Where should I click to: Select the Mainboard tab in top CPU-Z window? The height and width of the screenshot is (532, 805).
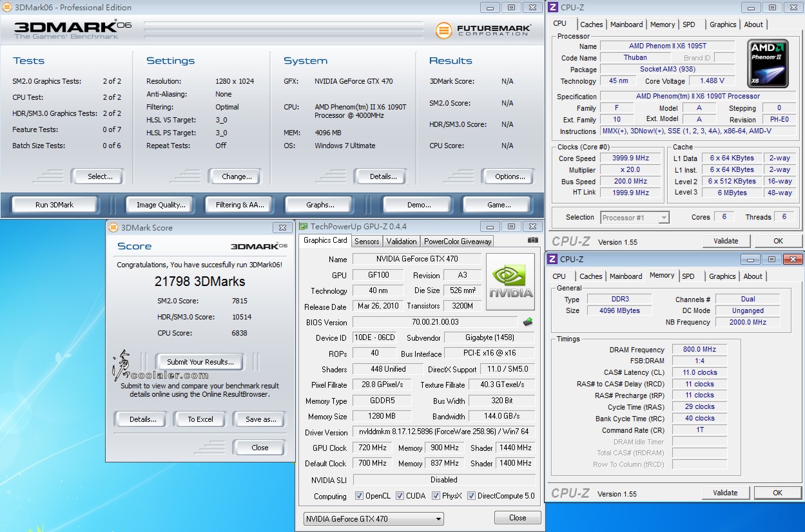click(626, 24)
